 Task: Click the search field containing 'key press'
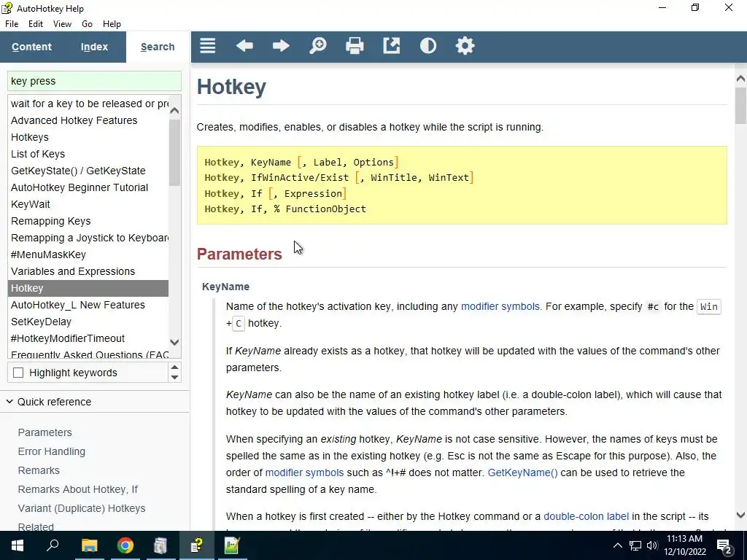point(94,81)
